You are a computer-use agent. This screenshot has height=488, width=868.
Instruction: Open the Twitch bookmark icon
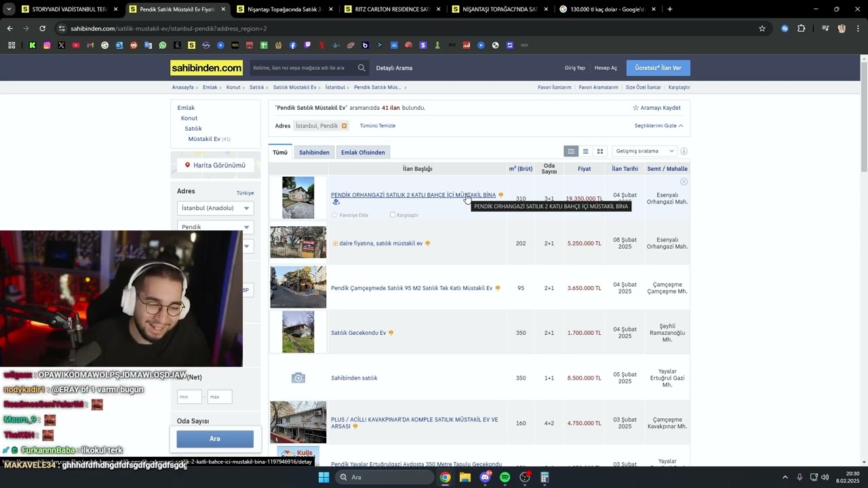coord(307,45)
